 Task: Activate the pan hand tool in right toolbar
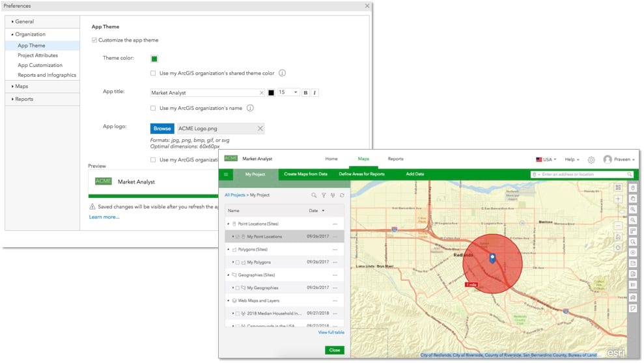633,198
